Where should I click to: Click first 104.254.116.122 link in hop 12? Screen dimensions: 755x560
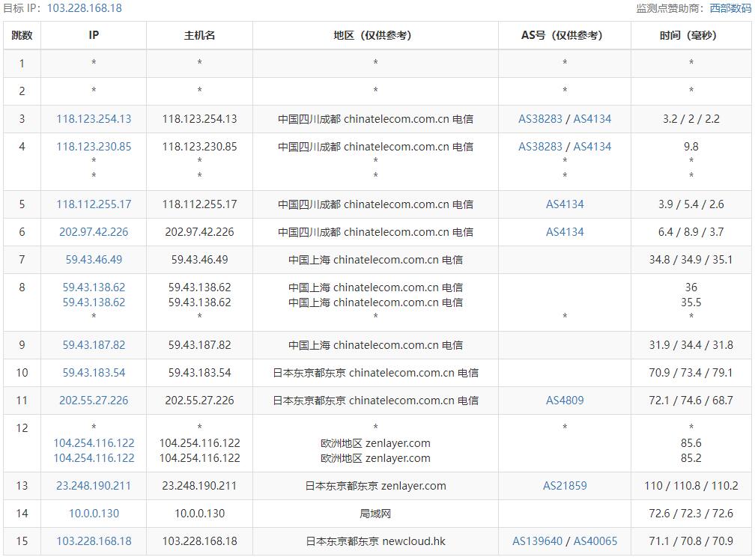click(94, 443)
